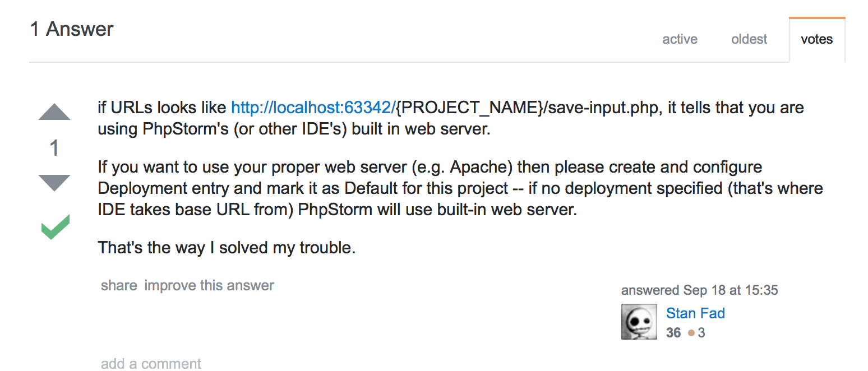Click the answered Sep 18 at 15:35 timestamp
Screen dimensions: 868x371
pyautogui.click(x=700, y=290)
